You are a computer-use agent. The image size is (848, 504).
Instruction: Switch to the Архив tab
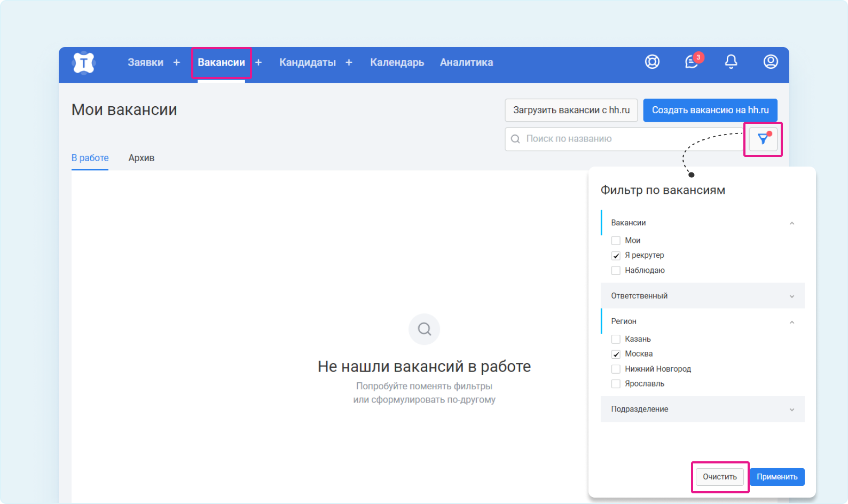(141, 158)
